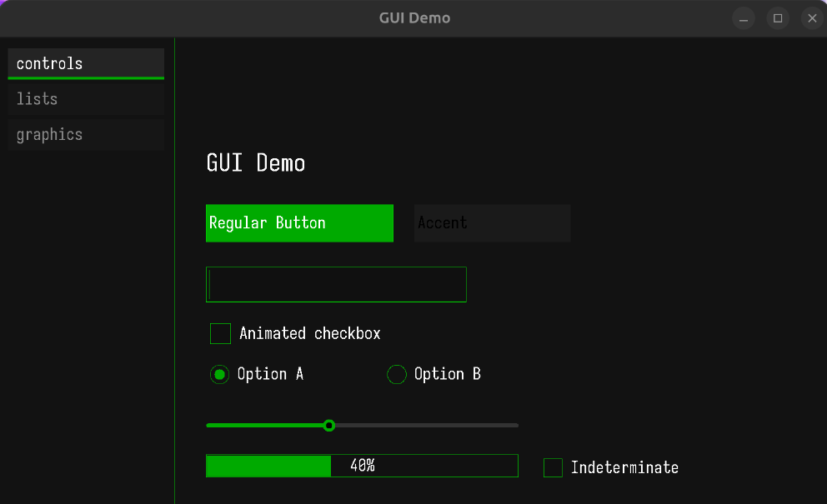Viewport: 827px width, 504px height.
Task: Focus the empty text input field
Action: point(336,285)
